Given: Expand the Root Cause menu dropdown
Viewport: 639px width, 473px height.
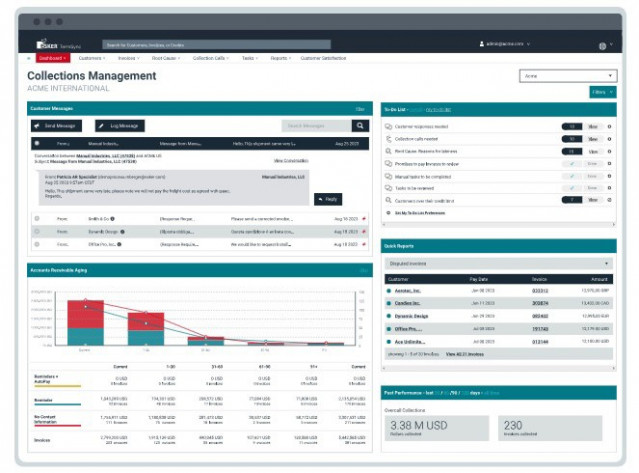Looking at the screenshot, I should [x=166, y=58].
